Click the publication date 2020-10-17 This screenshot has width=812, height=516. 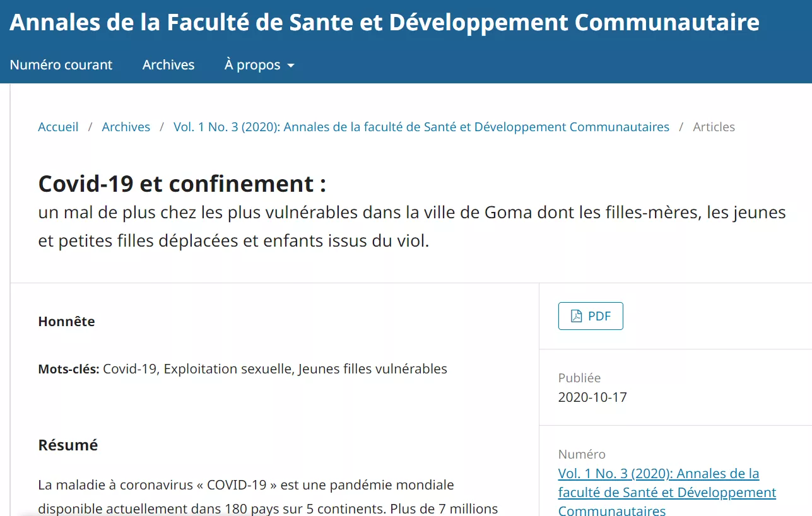(x=592, y=397)
